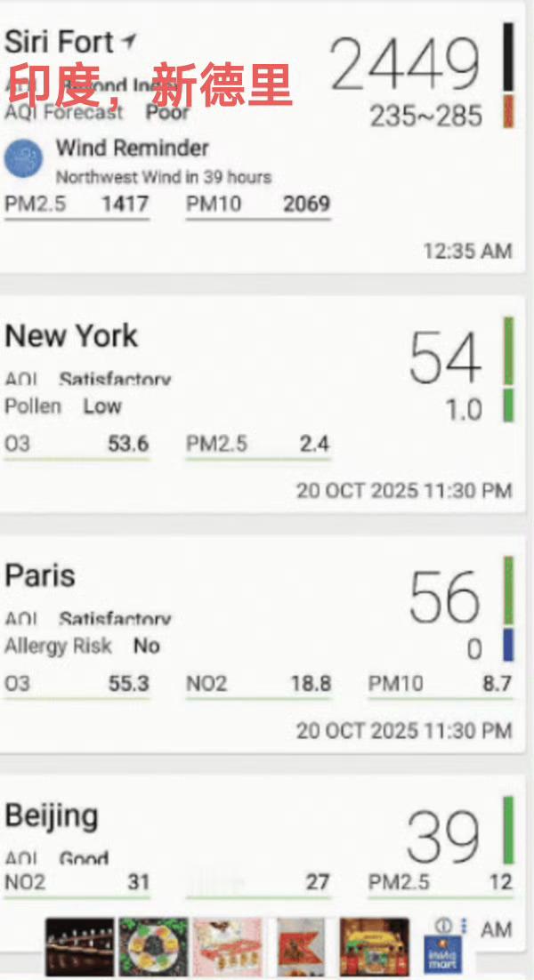The width and height of the screenshot is (534, 980).
Task: Click the blue Wind Reminder circle icon
Action: pyautogui.click(x=24, y=159)
